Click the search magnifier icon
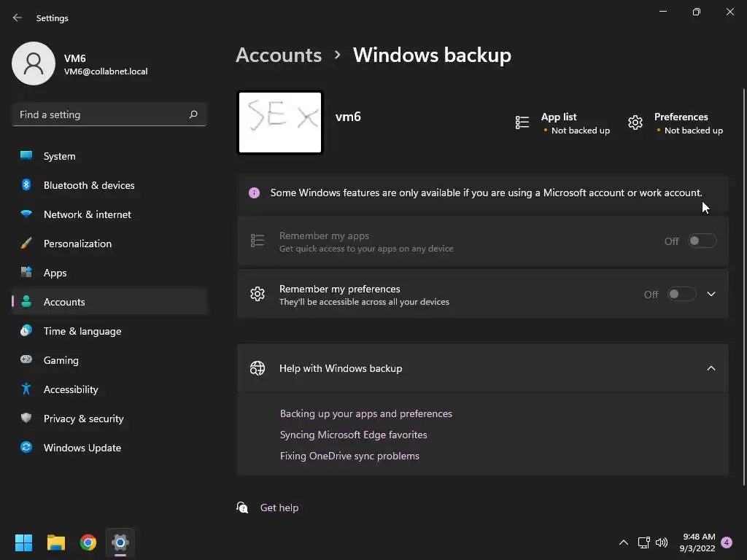Viewport: 747px width, 560px height. tap(193, 114)
